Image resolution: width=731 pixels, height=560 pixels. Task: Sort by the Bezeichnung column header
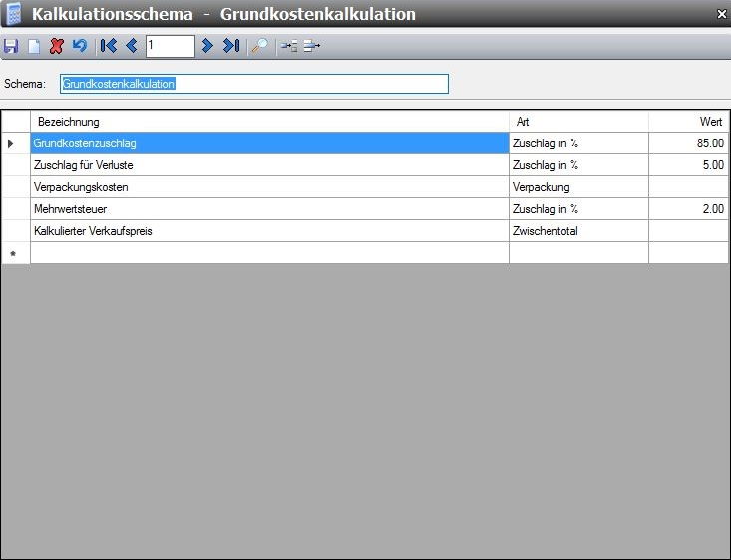(269, 122)
